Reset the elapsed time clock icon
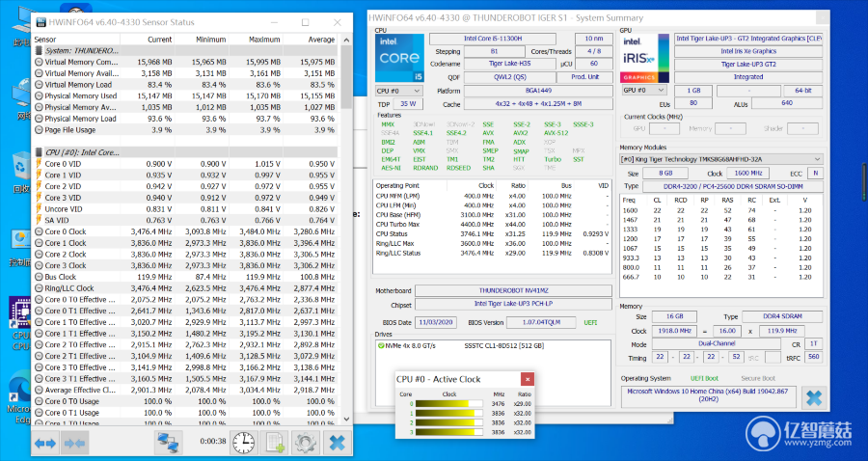Screen dimensions: 868x461 point(243,443)
